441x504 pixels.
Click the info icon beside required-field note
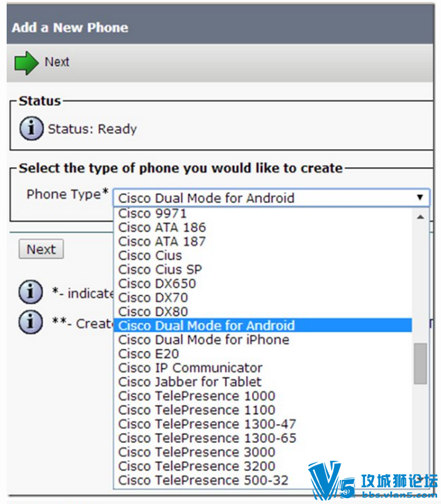click(31, 292)
